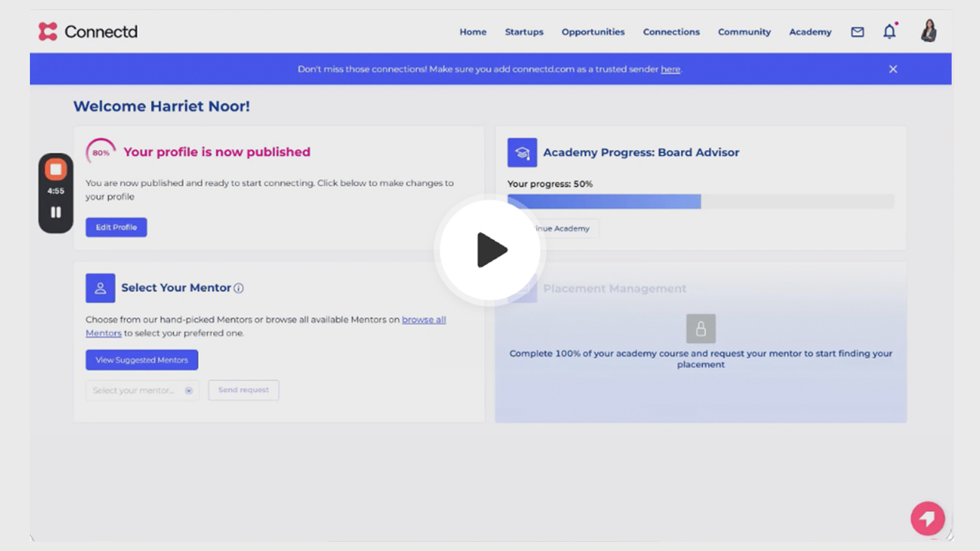This screenshot has height=551, width=980.
Task: Click the 80% profile completion ring
Action: coord(101,152)
